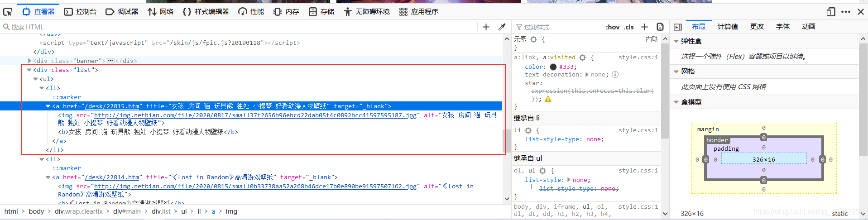868x220 pixels.
Task: Click the #333 color swatch
Action: pos(553,67)
